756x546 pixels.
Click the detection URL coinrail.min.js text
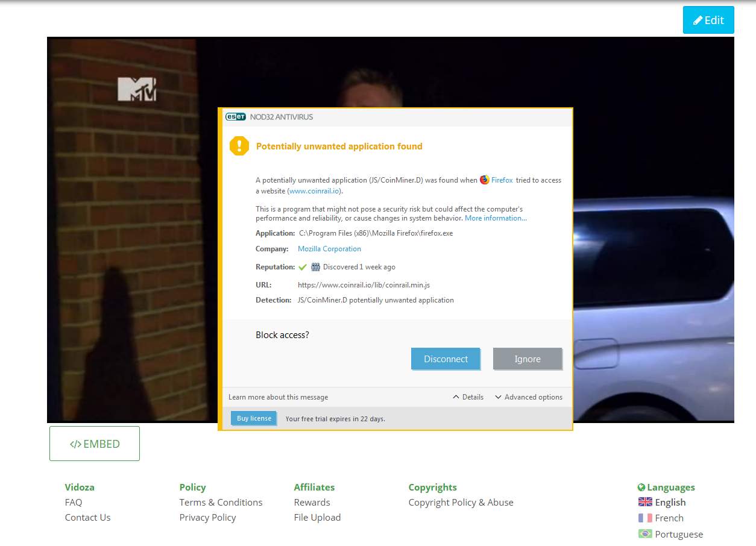tap(364, 285)
